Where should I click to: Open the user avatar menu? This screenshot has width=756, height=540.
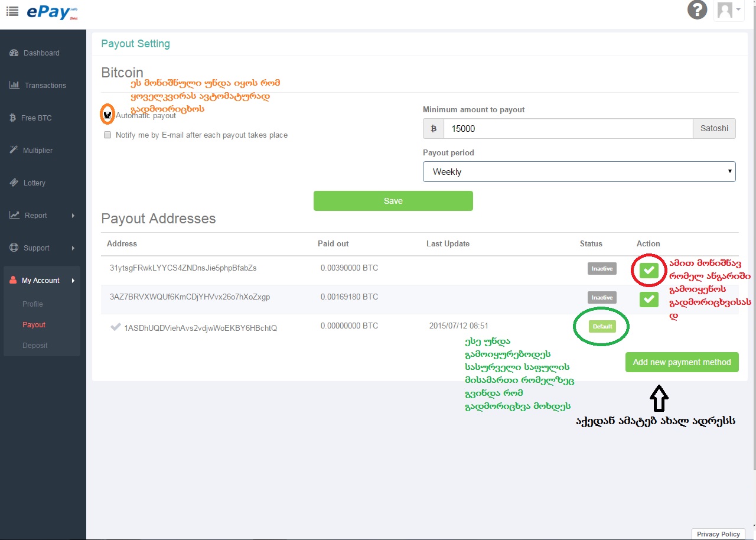coord(729,11)
